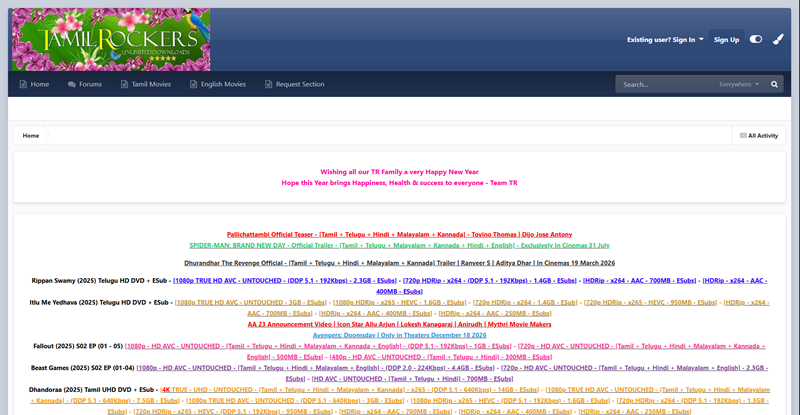Open Itlu Me Yedhava 1080p TRUE HD 3GB link
The image size is (800, 415).
[251, 302]
